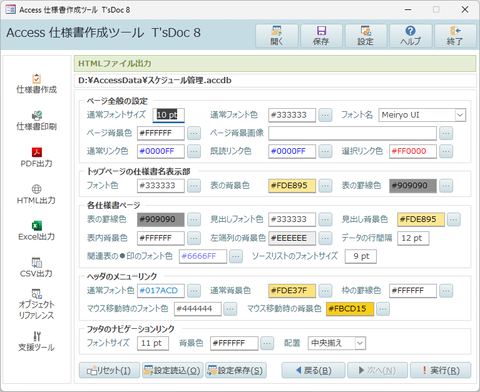Click the リセット(I) button
The height and width of the screenshot is (392, 480).
[x=109, y=370]
